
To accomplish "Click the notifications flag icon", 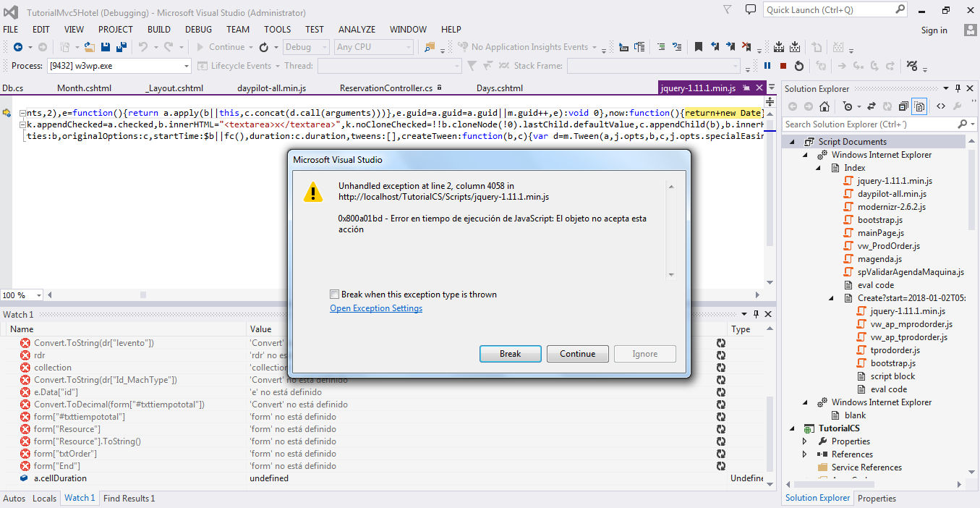I will click(x=728, y=9).
